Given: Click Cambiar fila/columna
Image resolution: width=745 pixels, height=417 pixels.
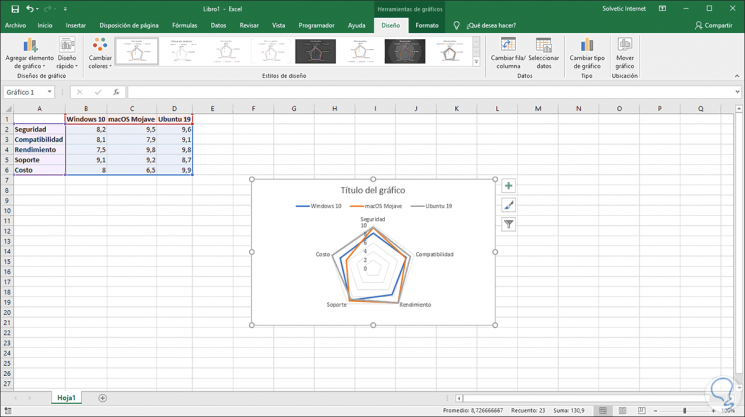Looking at the screenshot, I should point(508,53).
